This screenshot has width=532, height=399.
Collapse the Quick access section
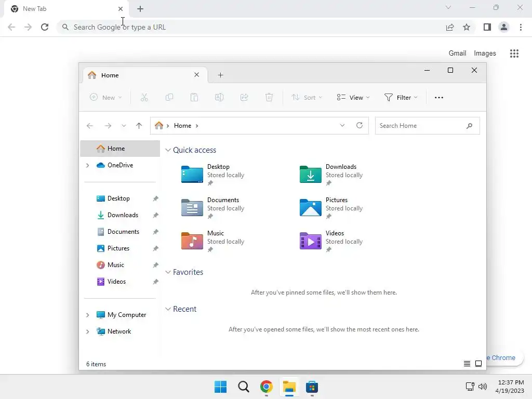(168, 150)
